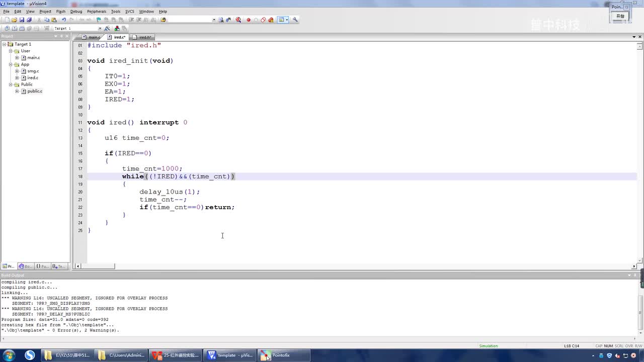This screenshot has height=362, width=644.
Task: Open the Tools menu
Action: tap(116, 11)
